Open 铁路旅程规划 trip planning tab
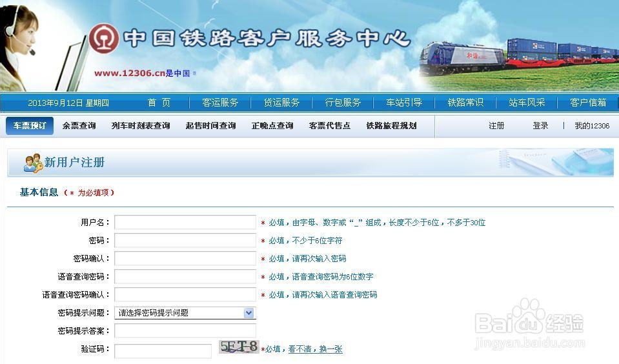The height and width of the screenshot is (364, 619). (x=391, y=126)
